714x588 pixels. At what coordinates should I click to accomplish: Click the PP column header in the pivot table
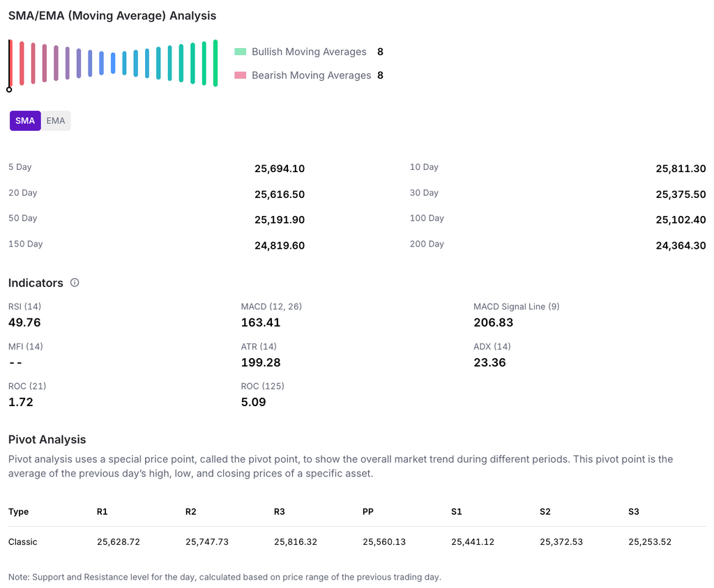(x=368, y=511)
